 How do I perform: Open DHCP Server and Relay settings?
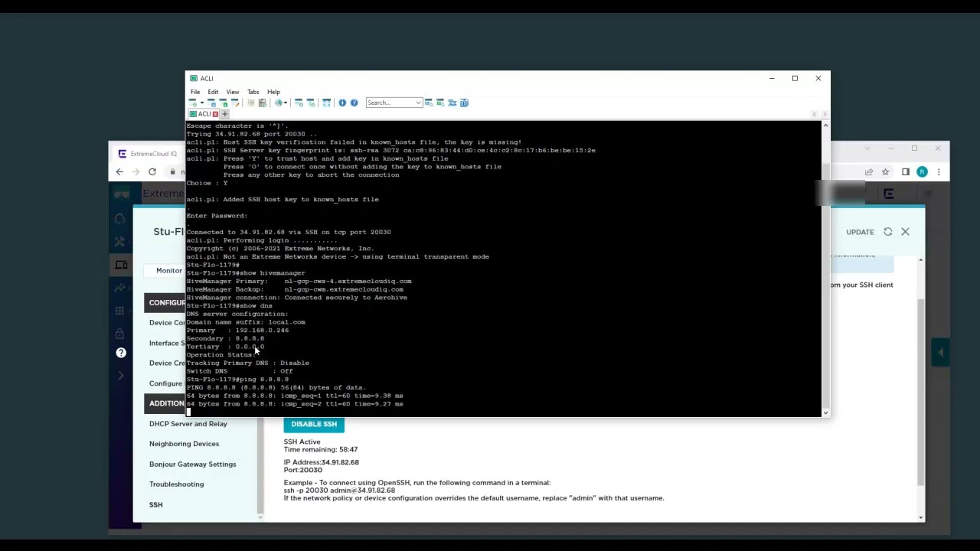coord(188,424)
